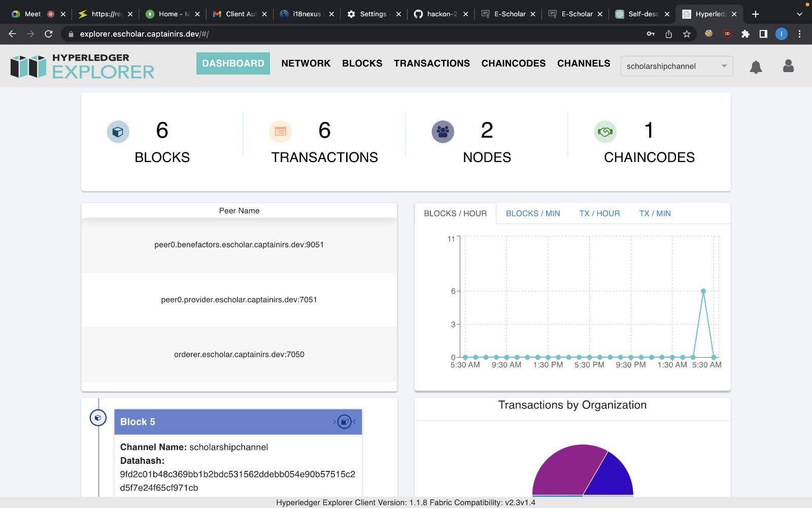Viewport: 812px width, 508px height.
Task: Click the Channel Name scholarshipchannel text
Action: [x=194, y=447]
